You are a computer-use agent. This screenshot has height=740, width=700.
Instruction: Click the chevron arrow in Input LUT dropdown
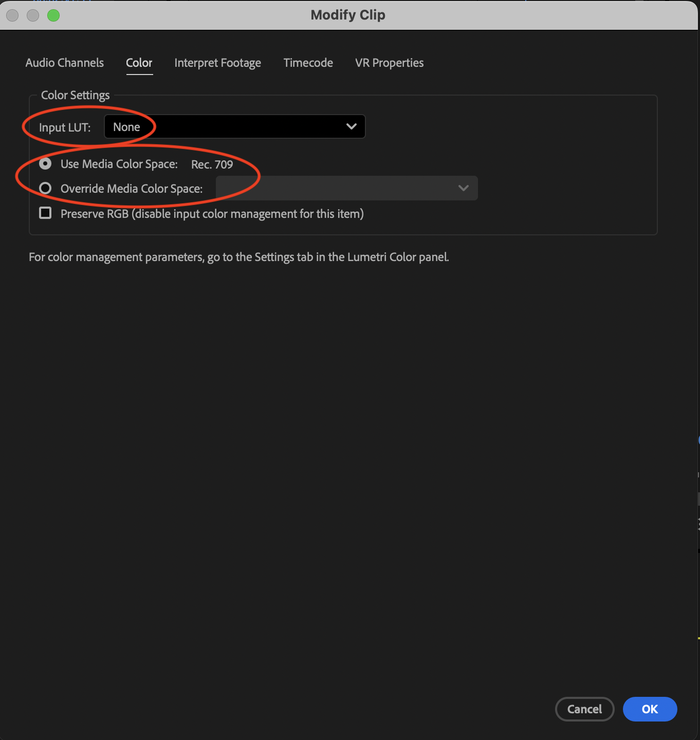[352, 126]
